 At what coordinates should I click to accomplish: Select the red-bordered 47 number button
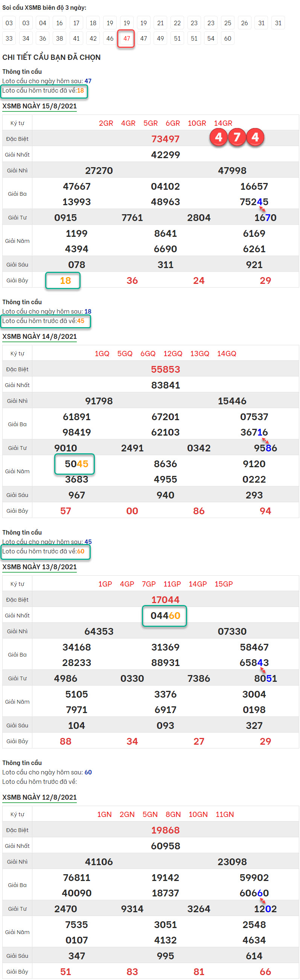126,38
